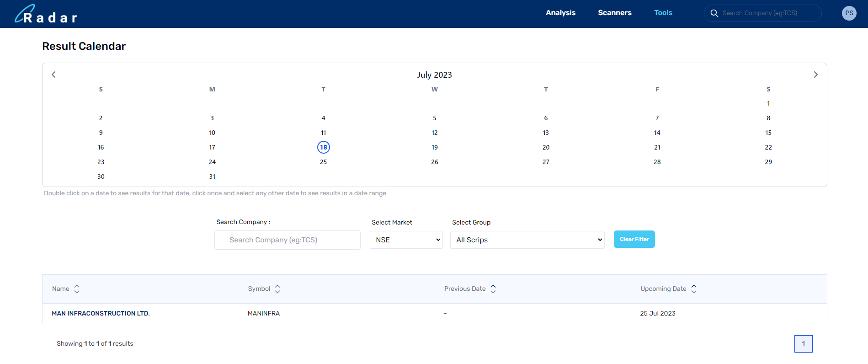Viewport: 868px width, 364px height.
Task: Select July 10 on calendar
Action: coord(212,133)
